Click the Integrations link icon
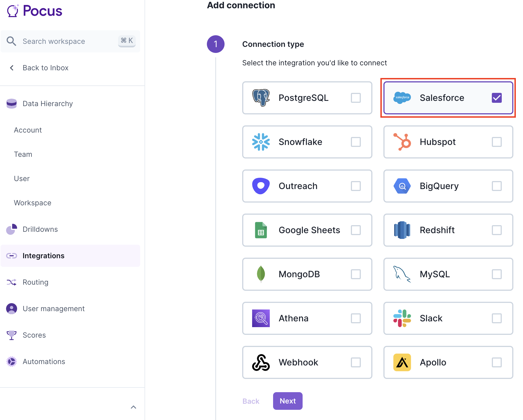 pos(12,256)
